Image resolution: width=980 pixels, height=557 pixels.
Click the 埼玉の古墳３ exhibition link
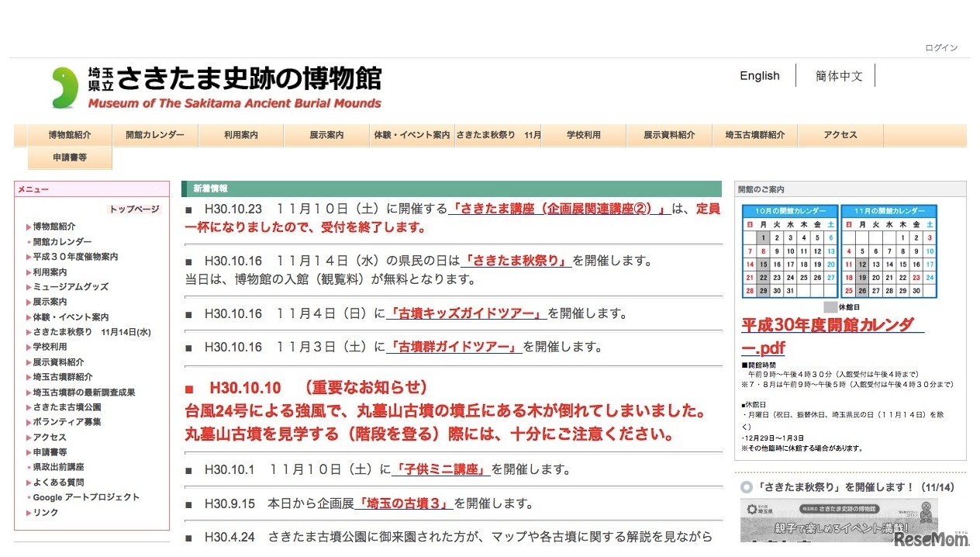pos(404,503)
